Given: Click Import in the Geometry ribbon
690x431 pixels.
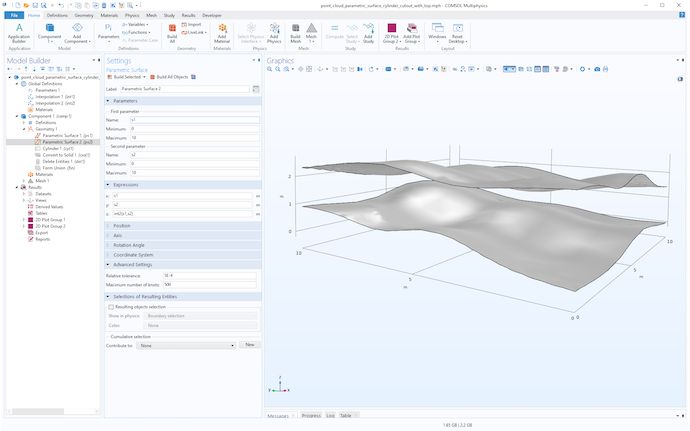Looking at the screenshot, I should click(x=191, y=25).
